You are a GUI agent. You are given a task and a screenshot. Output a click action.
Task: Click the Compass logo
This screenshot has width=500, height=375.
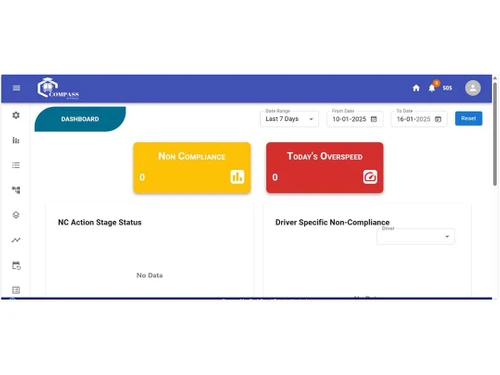pyautogui.click(x=58, y=88)
